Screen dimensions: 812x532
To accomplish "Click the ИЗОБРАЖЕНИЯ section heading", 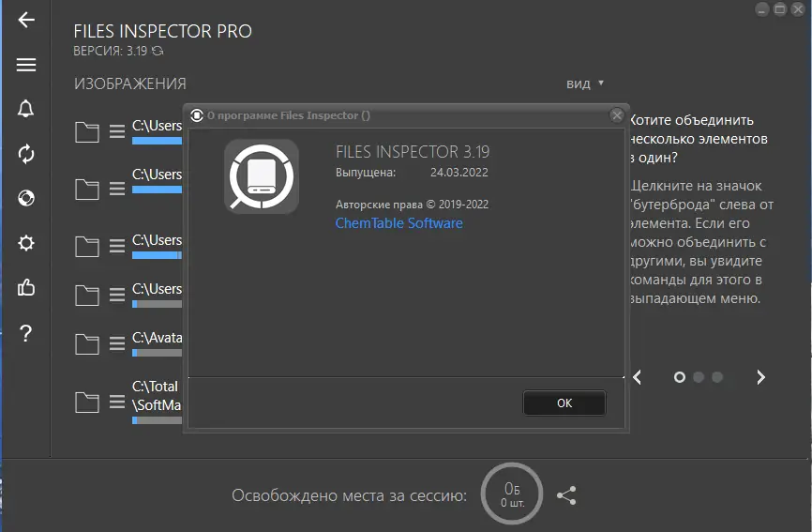I will [130, 84].
